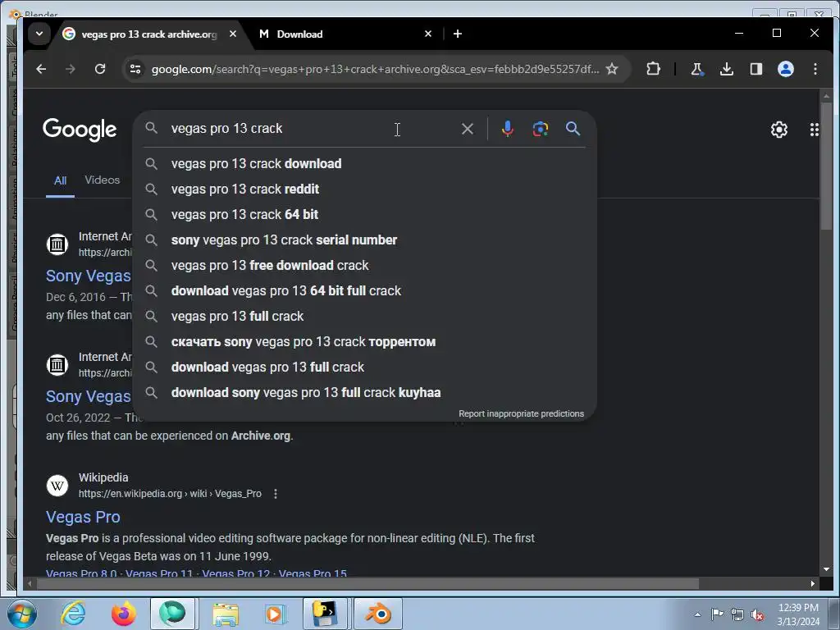Open the Downloads tray icon
Viewport: 840px width, 630px height.
click(727, 69)
